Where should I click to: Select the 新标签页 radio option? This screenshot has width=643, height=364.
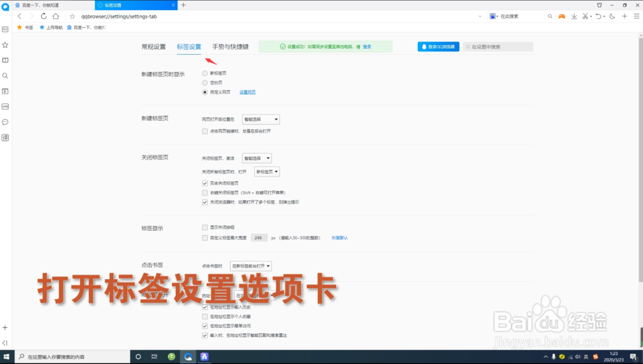pyautogui.click(x=204, y=73)
